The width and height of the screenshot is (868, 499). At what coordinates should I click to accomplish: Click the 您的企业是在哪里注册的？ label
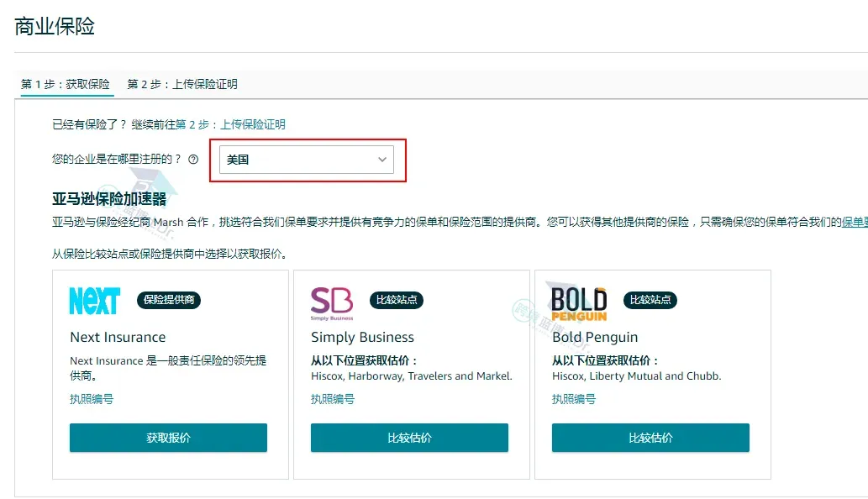(117, 160)
